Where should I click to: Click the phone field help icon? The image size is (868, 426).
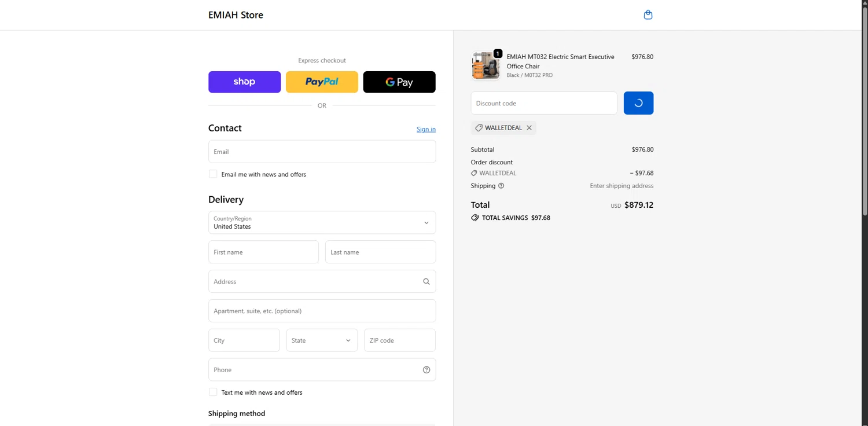(426, 370)
